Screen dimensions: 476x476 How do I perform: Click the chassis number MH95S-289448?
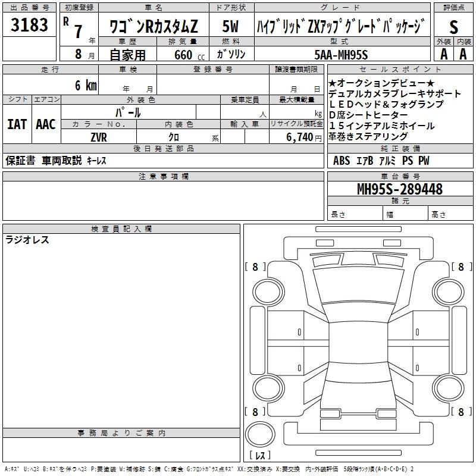pyautogui.click(x=399, y=189)
